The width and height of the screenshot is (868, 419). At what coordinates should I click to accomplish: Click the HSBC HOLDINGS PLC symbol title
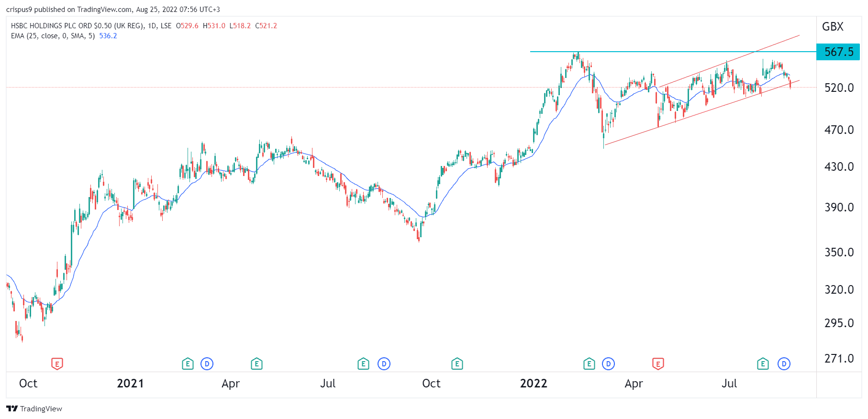tap(77, 26)
